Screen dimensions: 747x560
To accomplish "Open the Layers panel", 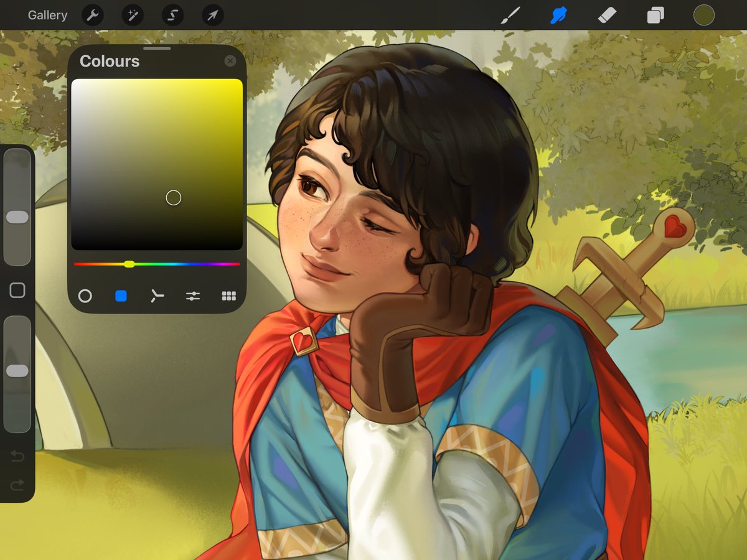I will pos(655,16).
